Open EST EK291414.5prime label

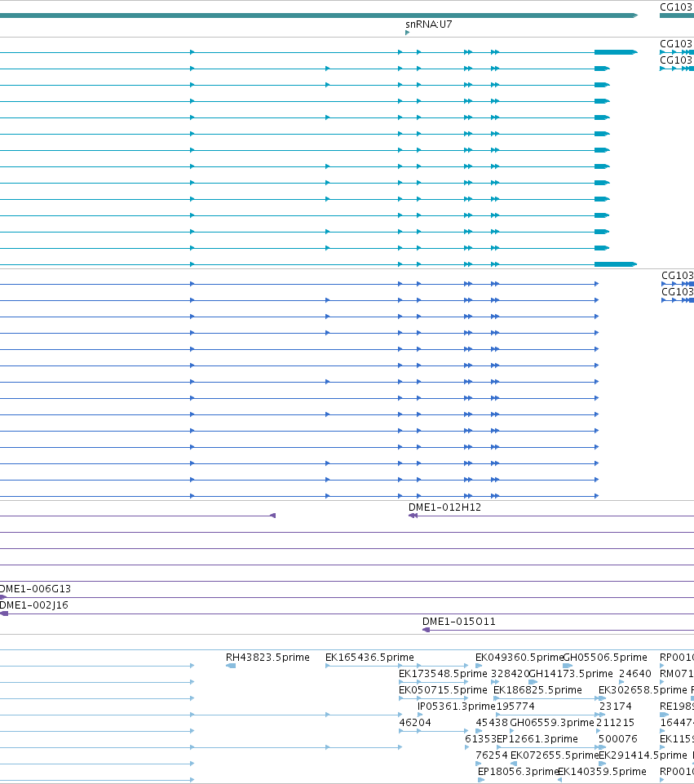[x=643, y=755]
